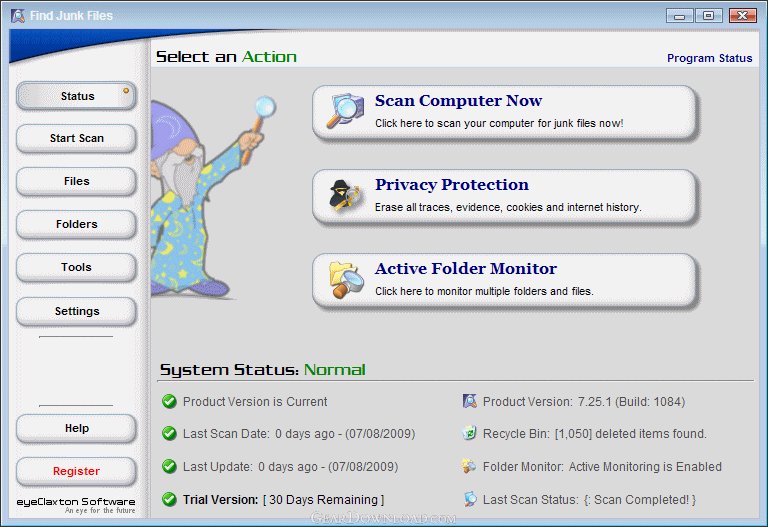768x527 pixels.
Task: Open the Settings section
Action: tap(76, 311)
